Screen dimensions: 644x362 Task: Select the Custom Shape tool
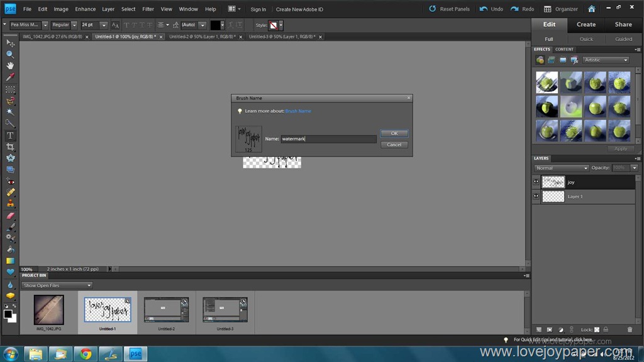10,271
